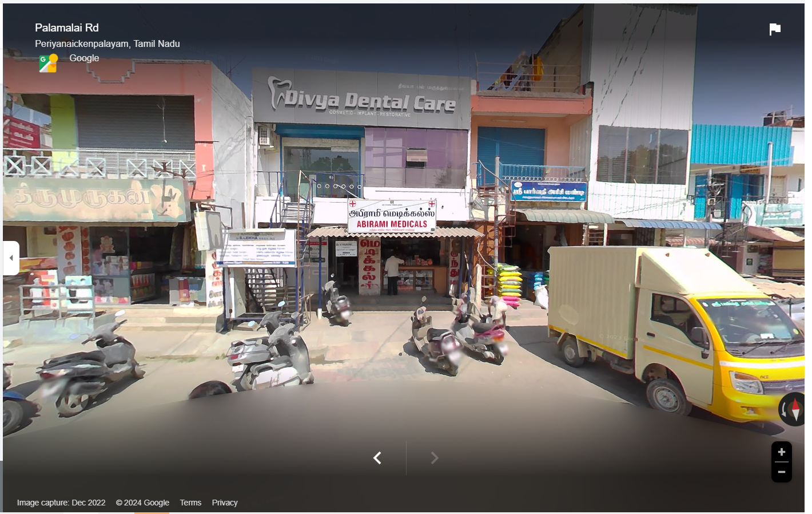812x514 pixels.
Task: Zoom out with the minus button
Action: click(x=782, y=472)
